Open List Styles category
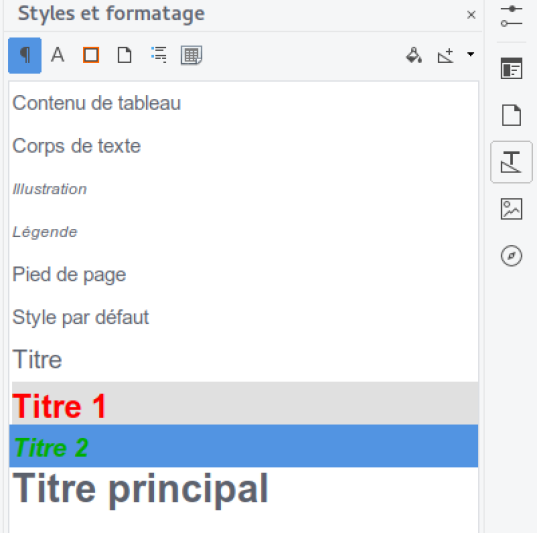The image size is (537, 533). point(159,55)
